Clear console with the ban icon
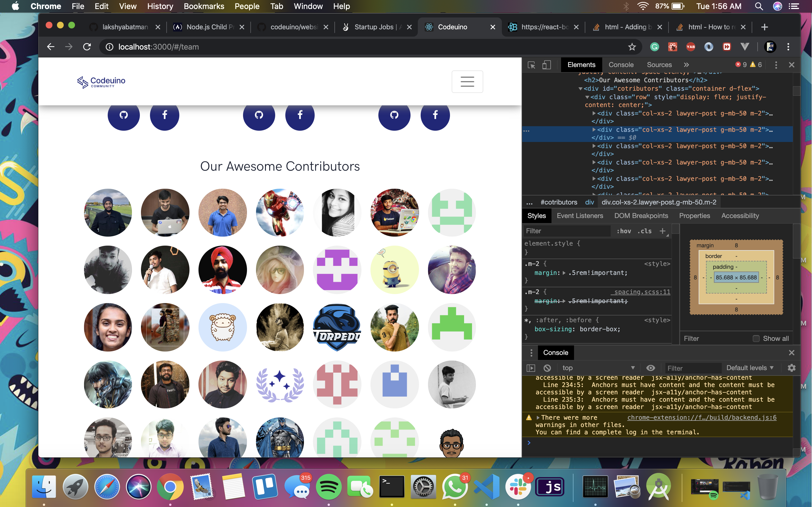Screen dimensions: 812x507 click(x=547, y=368)
